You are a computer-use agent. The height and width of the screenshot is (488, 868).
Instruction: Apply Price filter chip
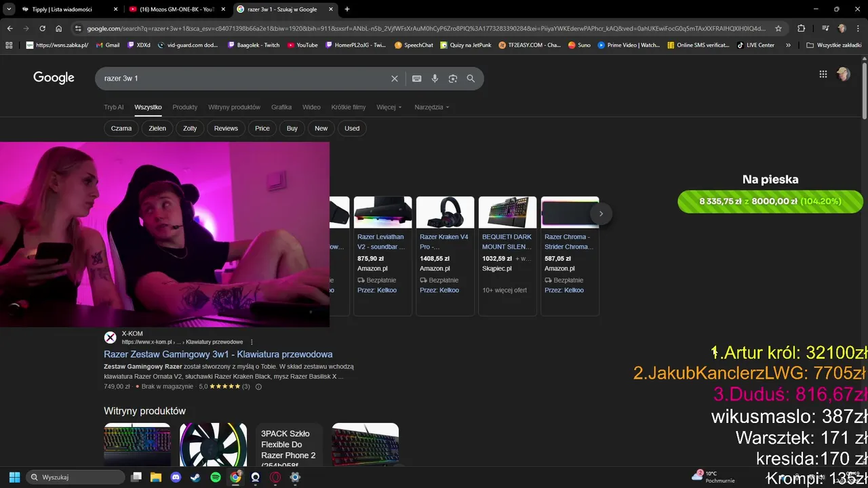point(262,128)
